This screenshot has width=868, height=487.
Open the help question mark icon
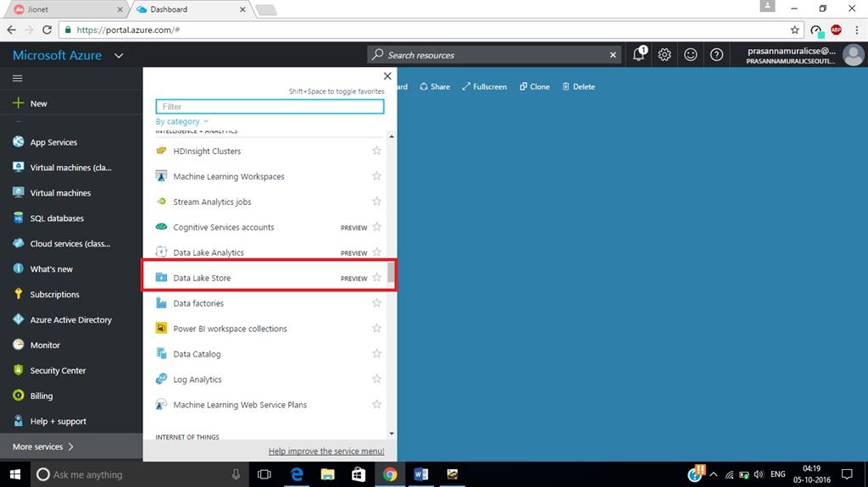click(x=716, y=54)
